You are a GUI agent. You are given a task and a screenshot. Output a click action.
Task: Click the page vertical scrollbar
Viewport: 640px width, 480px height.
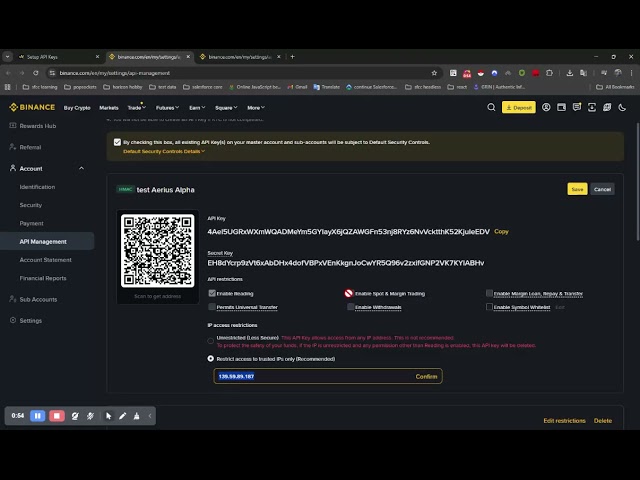tap(638, 182)
